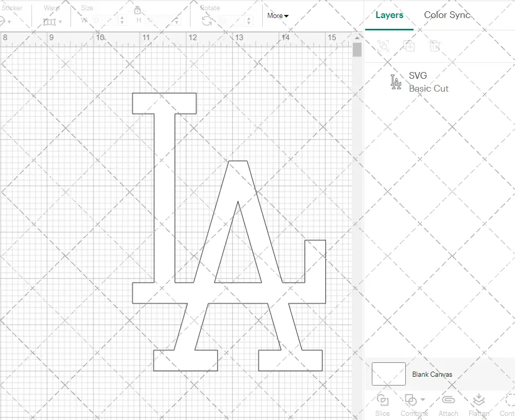Click the Contour icon
This screenshot has height=420, width=515.
coord(510,400)
